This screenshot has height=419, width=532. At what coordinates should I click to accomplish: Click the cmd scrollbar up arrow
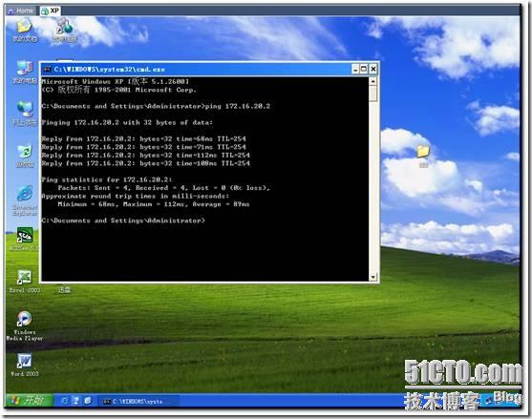click(x=372, y=81)
